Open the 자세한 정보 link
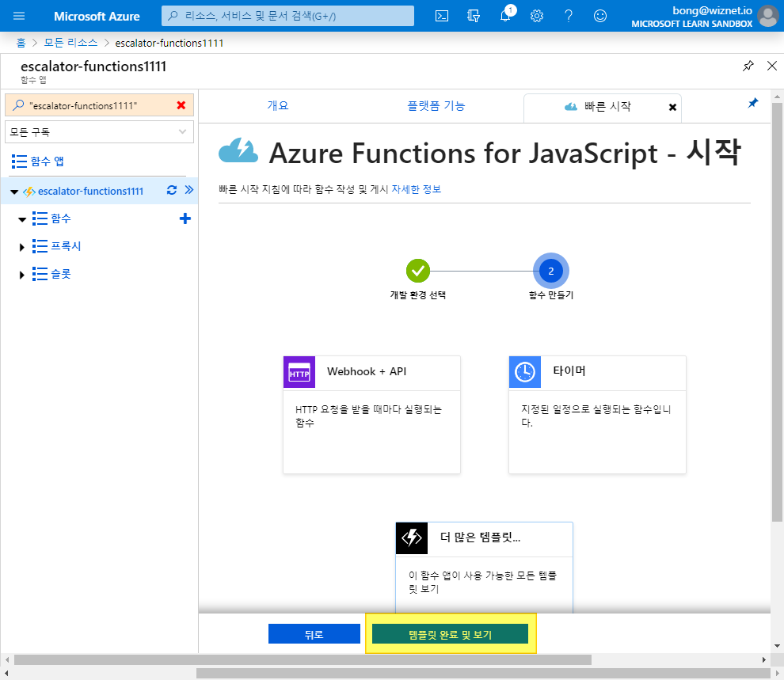 pos(416,189)
